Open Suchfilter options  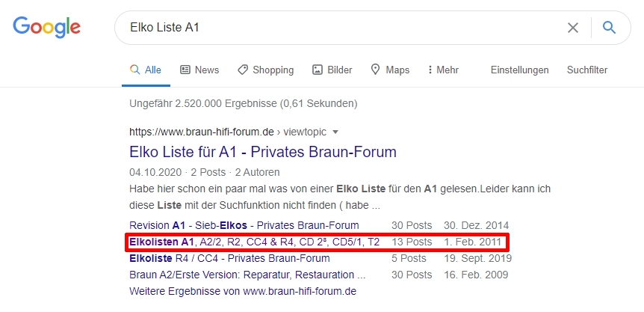[587, 70]
